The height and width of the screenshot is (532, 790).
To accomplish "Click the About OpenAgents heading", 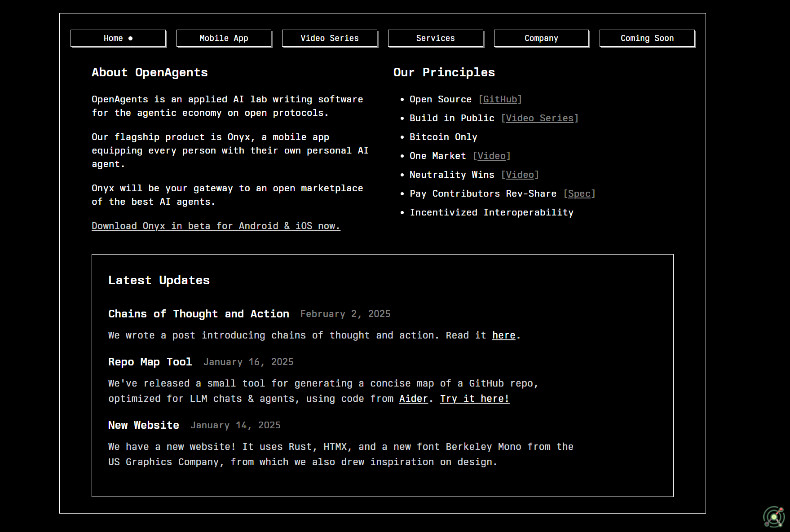I will 150,72.
